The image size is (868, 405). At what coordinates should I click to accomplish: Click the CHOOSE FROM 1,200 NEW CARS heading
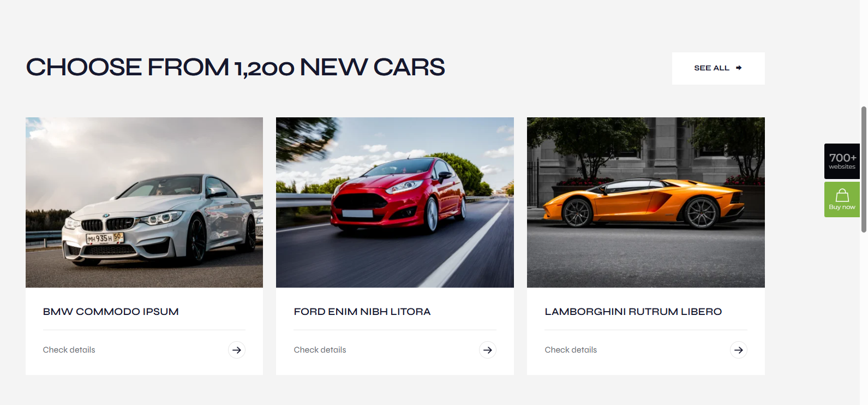coord(236,67)
